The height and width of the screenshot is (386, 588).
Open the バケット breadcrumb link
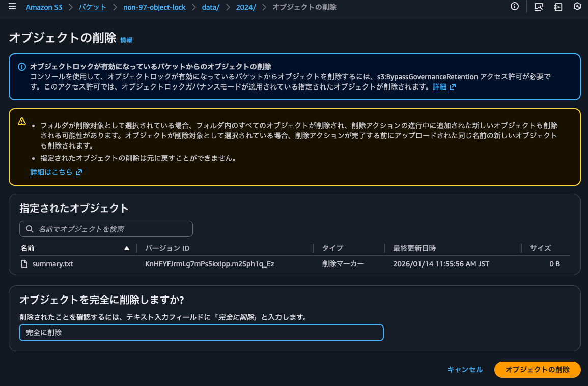click(93, 7)
